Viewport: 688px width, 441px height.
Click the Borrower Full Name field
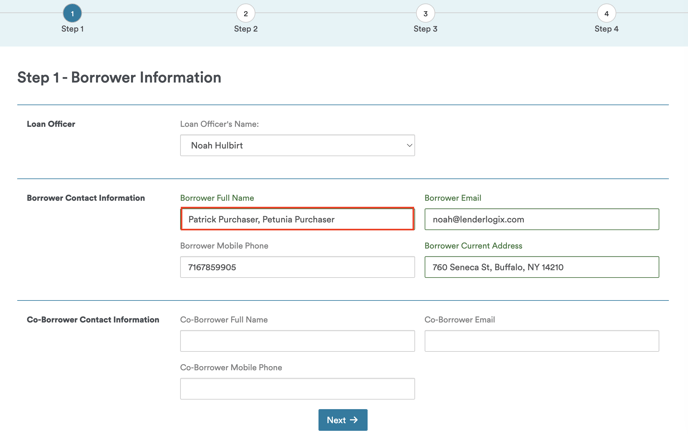click(297, 219)
